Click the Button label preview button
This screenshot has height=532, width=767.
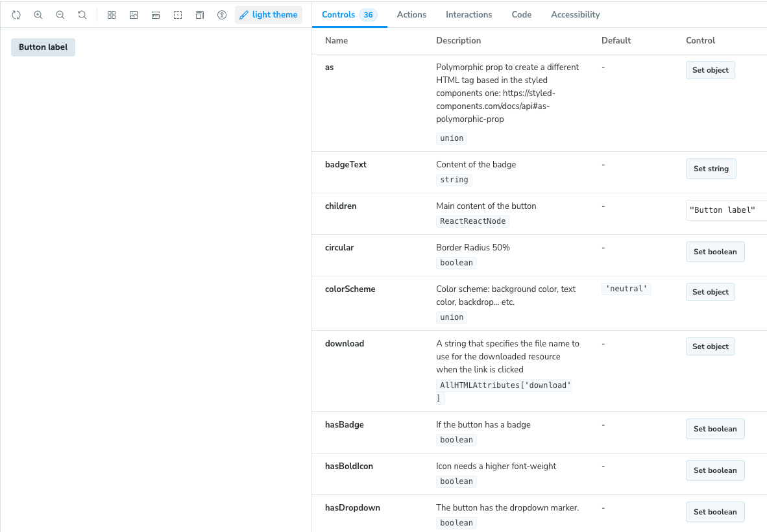[x=43, y=47]
